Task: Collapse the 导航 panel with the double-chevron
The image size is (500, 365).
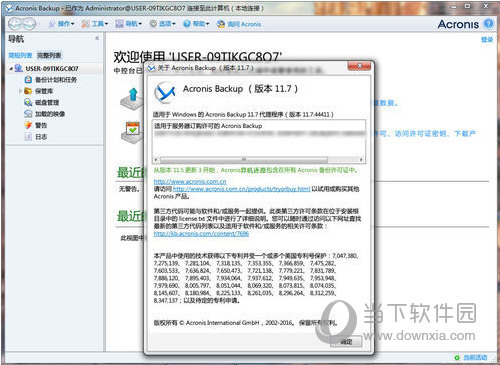Action: 97,38
